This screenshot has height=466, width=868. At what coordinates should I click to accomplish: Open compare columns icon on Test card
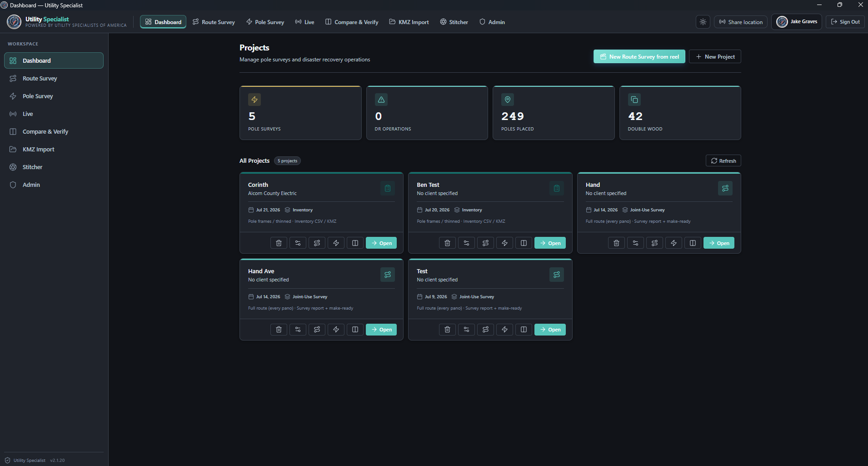524,330
